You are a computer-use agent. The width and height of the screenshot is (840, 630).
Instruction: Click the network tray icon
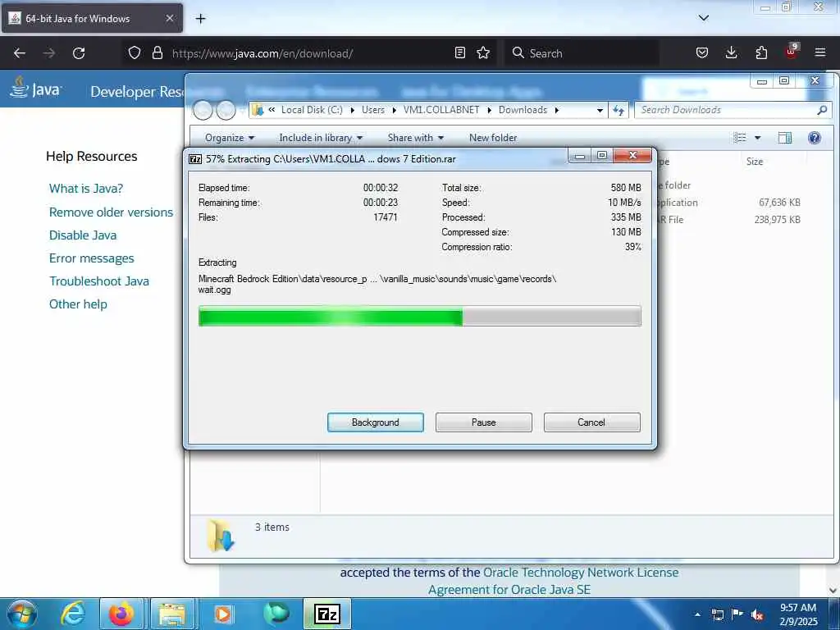coord(717,615)
